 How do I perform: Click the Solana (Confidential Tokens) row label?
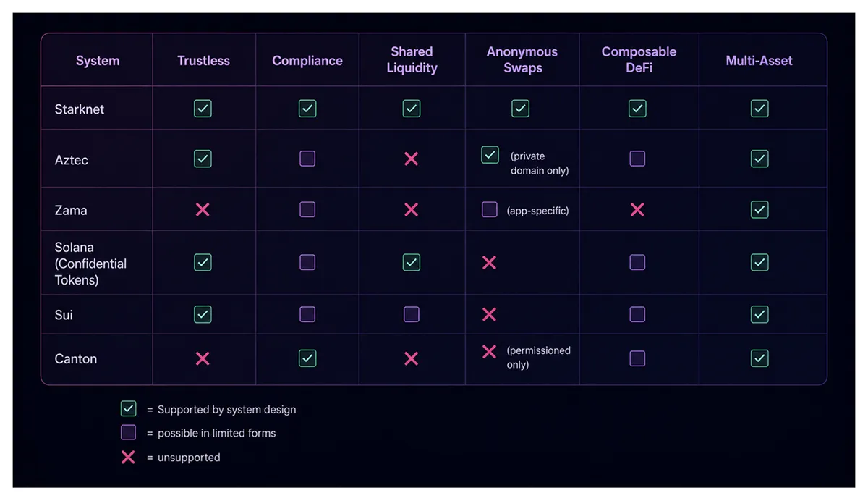(x=90, y=264)
